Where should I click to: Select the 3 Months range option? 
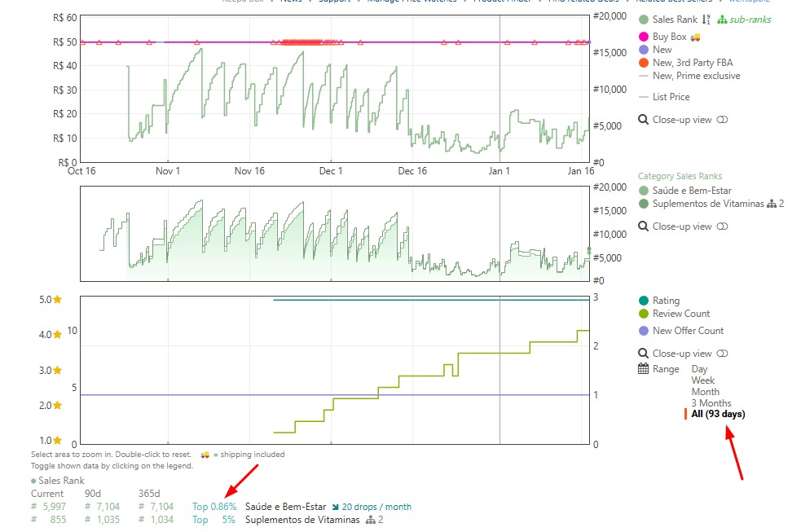tap(711, 403)
